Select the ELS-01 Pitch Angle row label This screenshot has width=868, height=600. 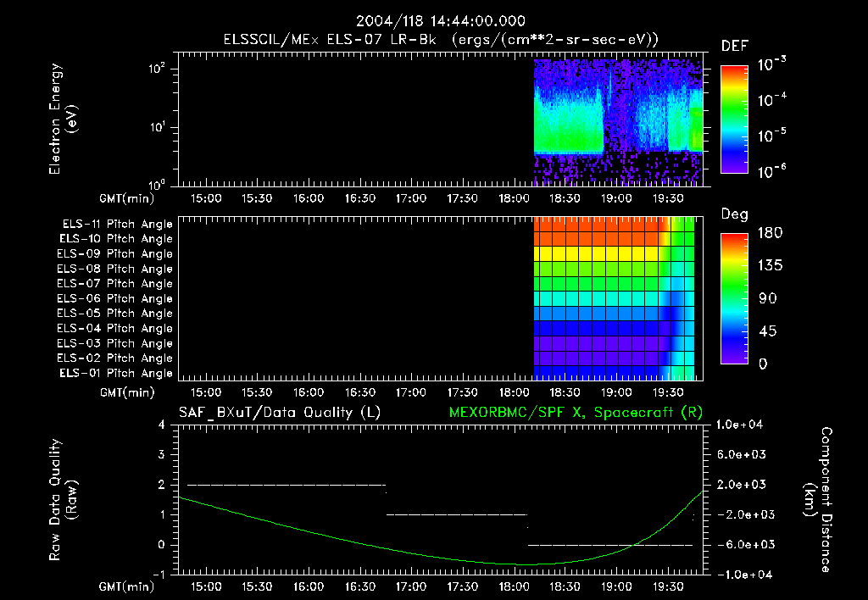[x=116, y=374]
